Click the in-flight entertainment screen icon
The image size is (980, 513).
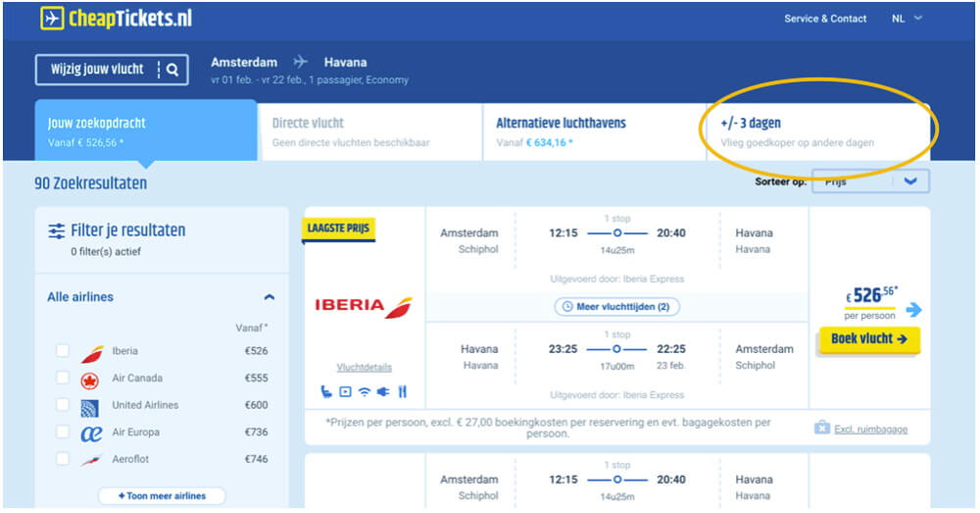pos(345,391)
